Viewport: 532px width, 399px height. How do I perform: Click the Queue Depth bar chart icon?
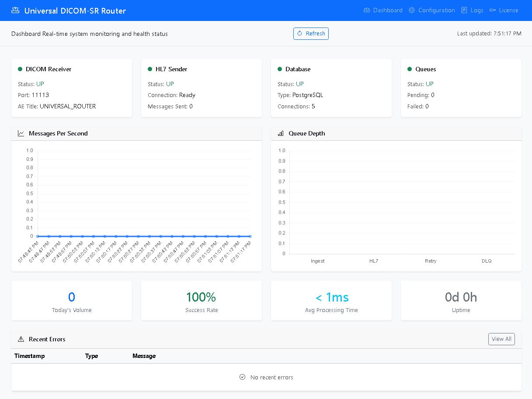[281, 133]
